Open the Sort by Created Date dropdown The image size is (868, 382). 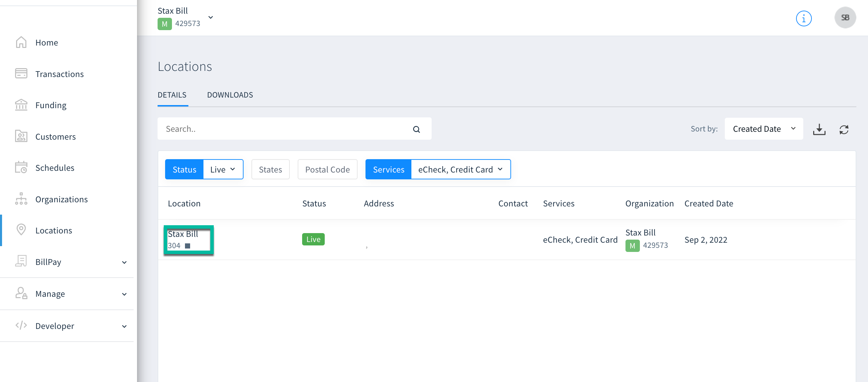(x=764, y=129)
